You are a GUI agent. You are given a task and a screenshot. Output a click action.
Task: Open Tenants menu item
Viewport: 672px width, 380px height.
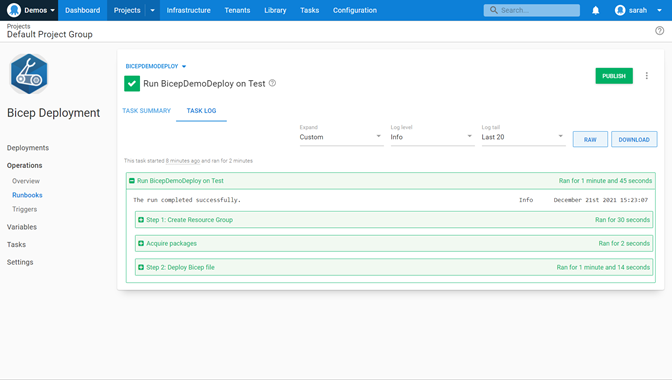pyautogui.click(x=237, y=10)
